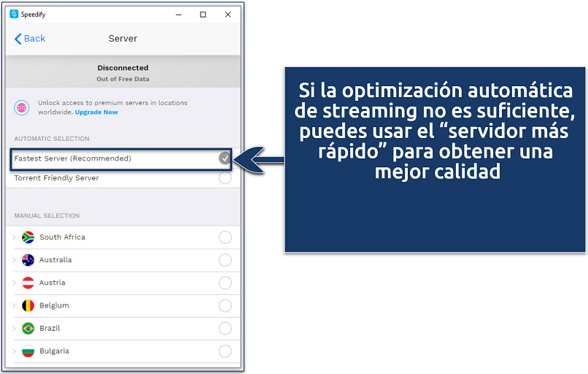Expand the Belgium server list
The width and height of the screenshot is (588, 374).
14,305
